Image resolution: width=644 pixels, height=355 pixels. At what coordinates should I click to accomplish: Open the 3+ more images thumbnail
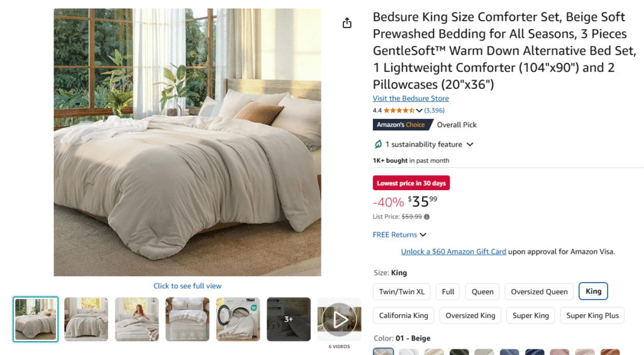coord(289,319)
